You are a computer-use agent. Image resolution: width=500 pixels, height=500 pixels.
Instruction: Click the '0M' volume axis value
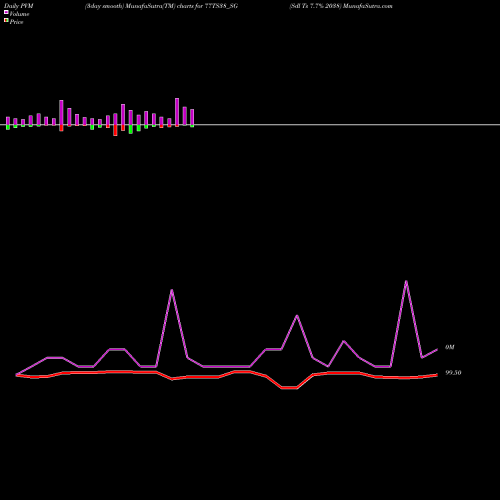tap(450, 347)
